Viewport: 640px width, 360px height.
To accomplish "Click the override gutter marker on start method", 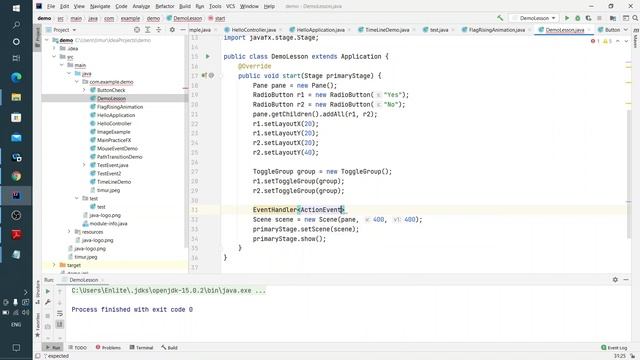I will [x=204, y=76].
